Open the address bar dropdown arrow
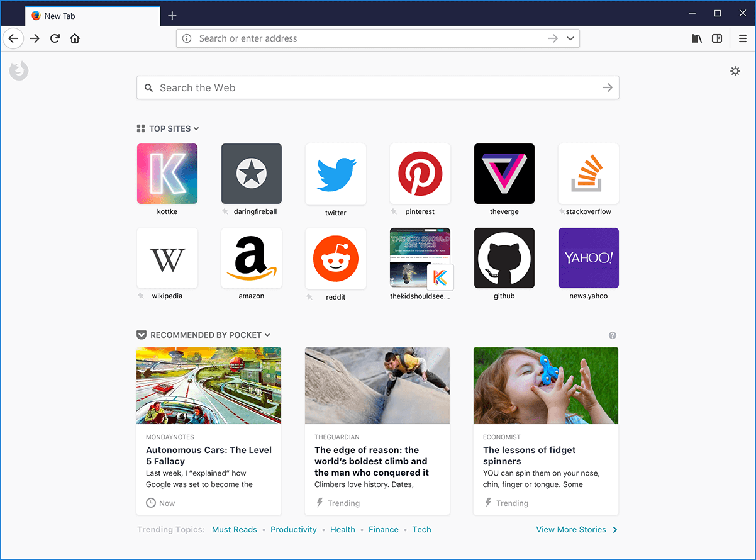This screenshot has height=560, width=756. tap(570, 38)
